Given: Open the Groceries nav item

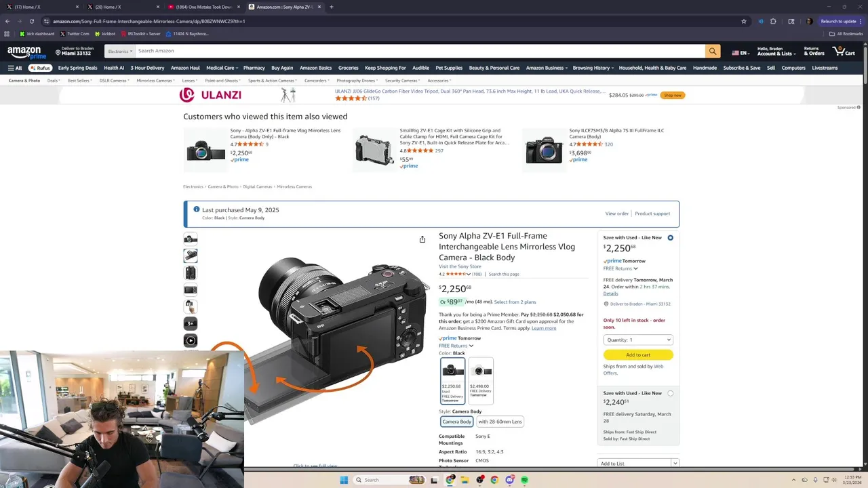Looking at the screenshot, I should click(x=348, y=68).
